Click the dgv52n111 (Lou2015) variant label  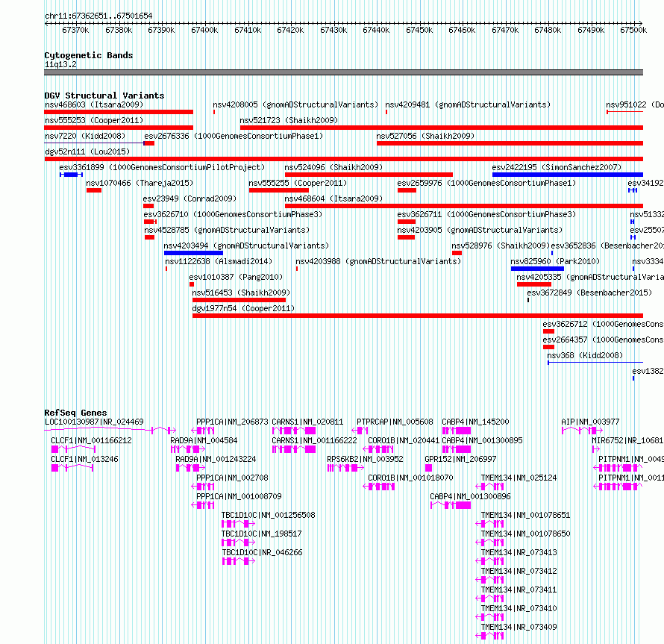pyautogui.click(x=87, y=151)
